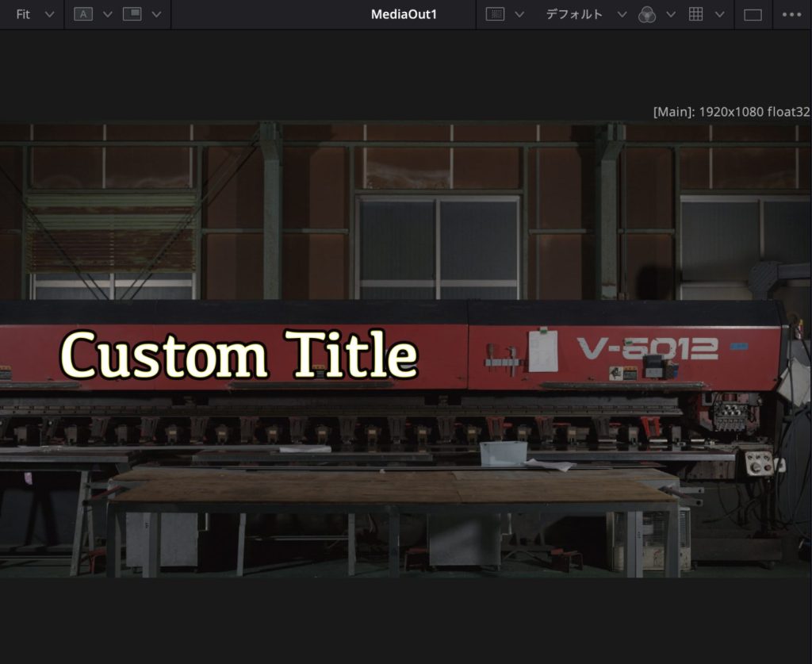Click the デフォルト LUT label

pos(574,14)
